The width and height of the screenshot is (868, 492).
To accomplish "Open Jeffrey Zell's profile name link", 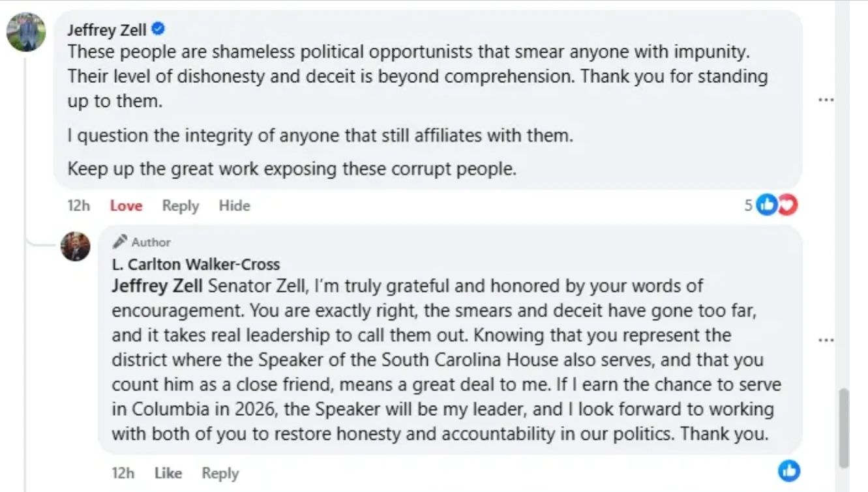I will pyautogui.click(x=107, y=30).
